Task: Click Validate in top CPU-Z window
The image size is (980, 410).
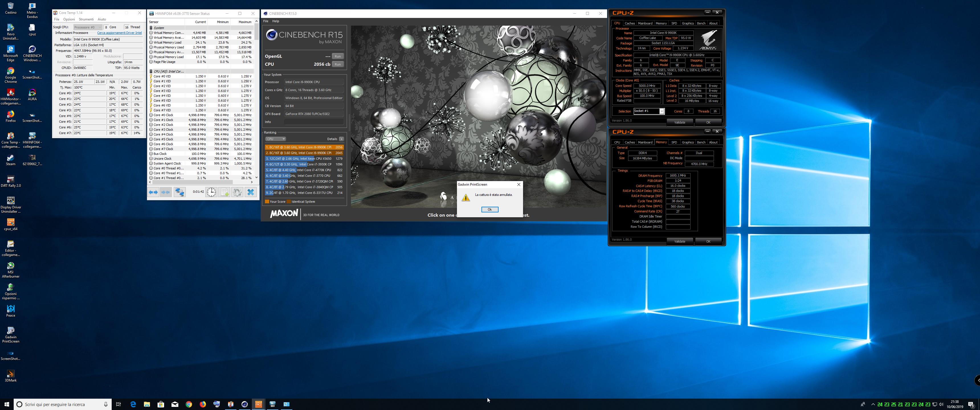Action: [x=680, y=122]
